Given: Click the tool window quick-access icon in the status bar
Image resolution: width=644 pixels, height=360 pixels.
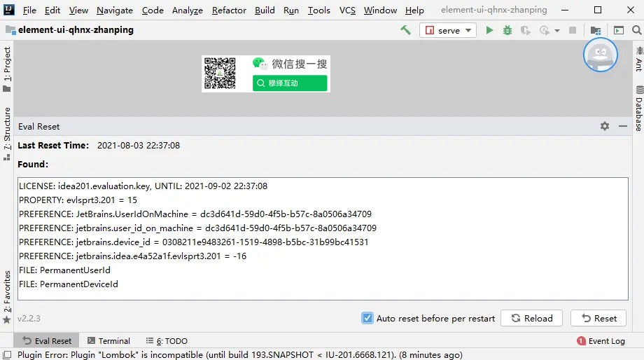Looking at the screenshot, I should coord(7,354).
